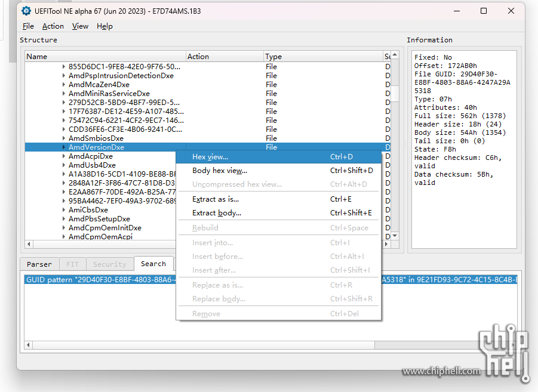Click the 'Offset: 172AB0h' info line

click(445, 66)
